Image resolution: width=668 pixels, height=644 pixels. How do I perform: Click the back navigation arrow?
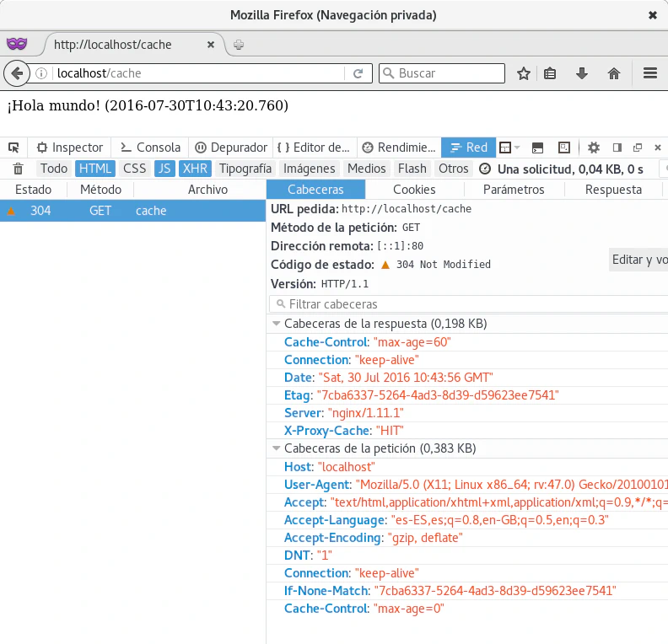tap(16, 73)
